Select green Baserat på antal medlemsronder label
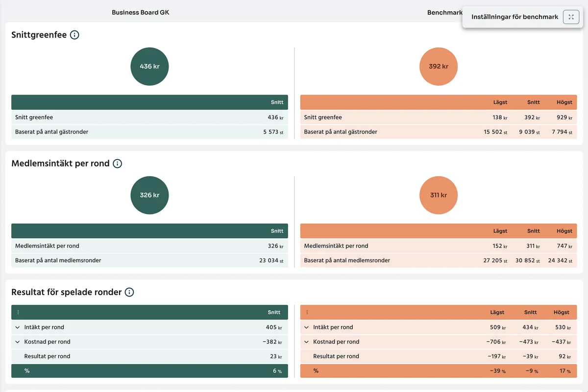Image resolution: width=588 pixels, height=392 pixels. (58, 261)
